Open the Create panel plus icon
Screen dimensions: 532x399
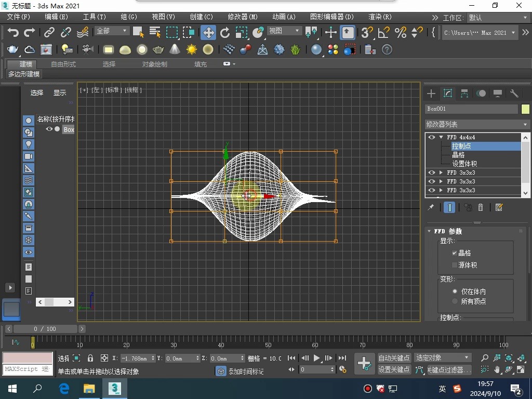(x=430, y=94)
